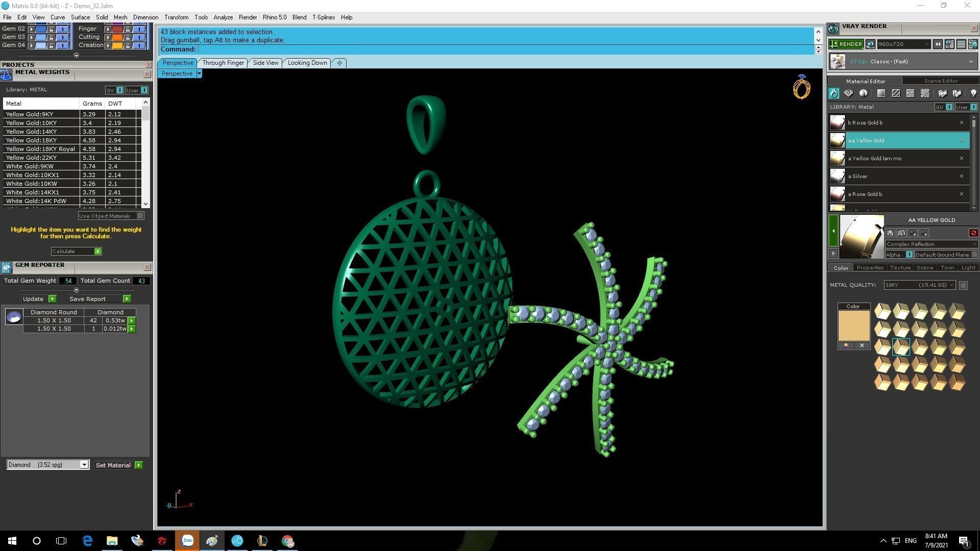The image size is (980, 551).
Task: Select the Yellow Gold:18KY row
Action: pyautogui.click(x=71, y=140)
